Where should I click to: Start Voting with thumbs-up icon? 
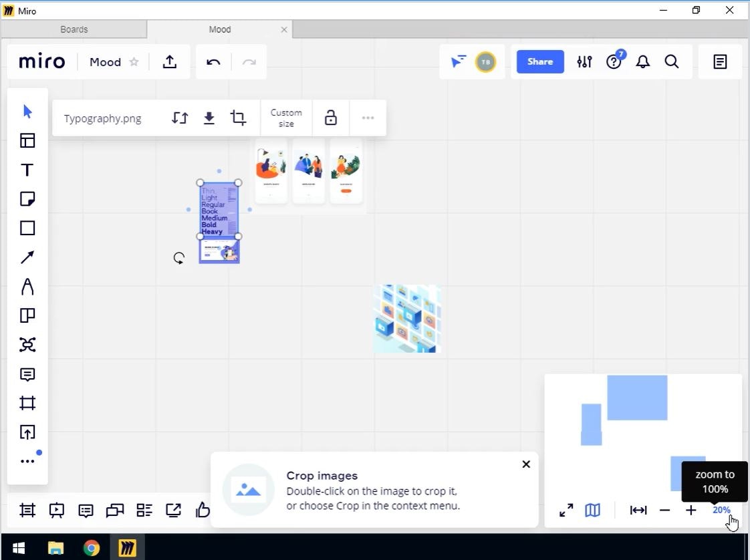point(203,510)
